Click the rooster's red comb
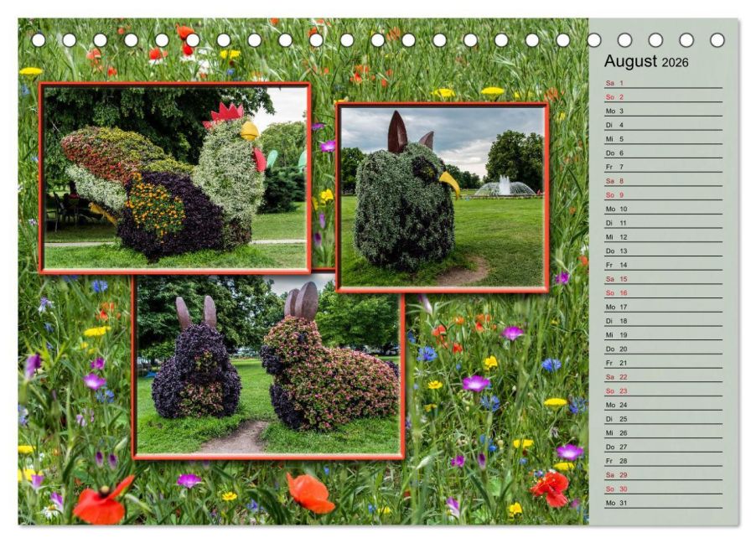This screenshot has width=756, height=543. (224, 114)
